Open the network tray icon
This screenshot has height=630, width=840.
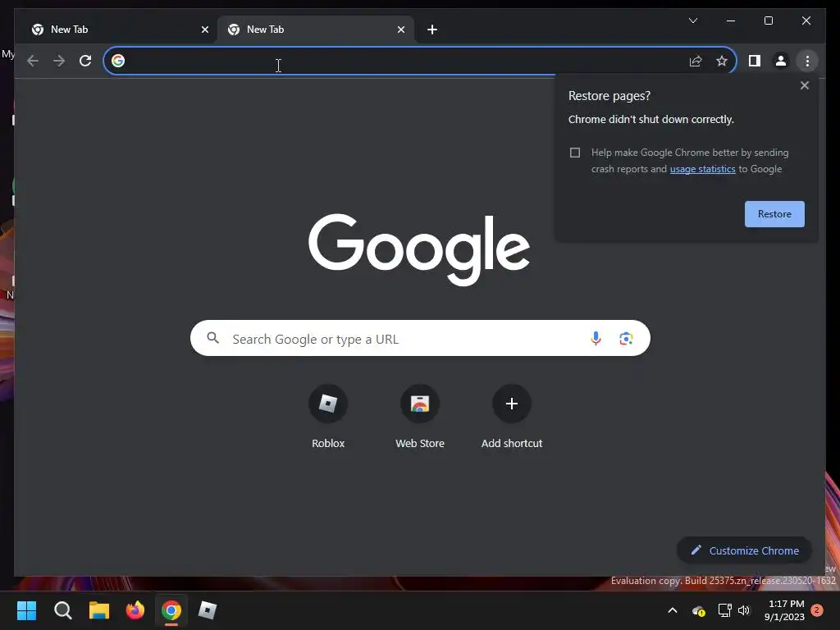724,610
